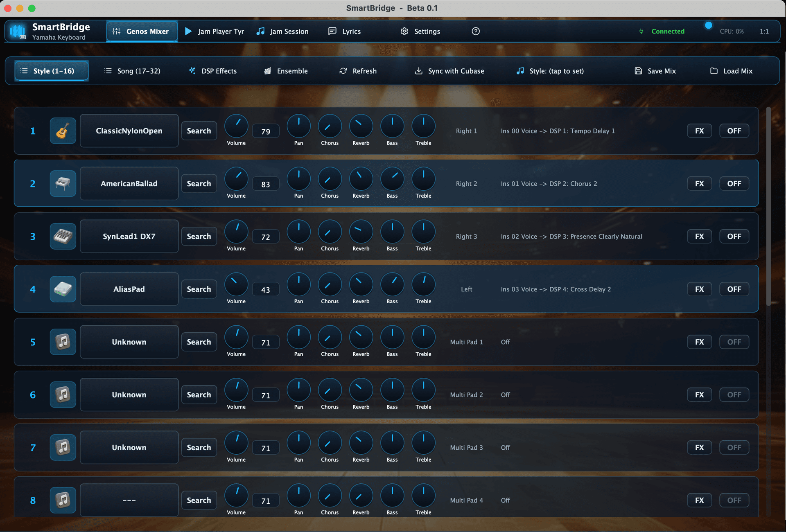This screenshot has width=786, height=532.
Task: Click the AliasPad voice name button
Action: tap(129, 289)
